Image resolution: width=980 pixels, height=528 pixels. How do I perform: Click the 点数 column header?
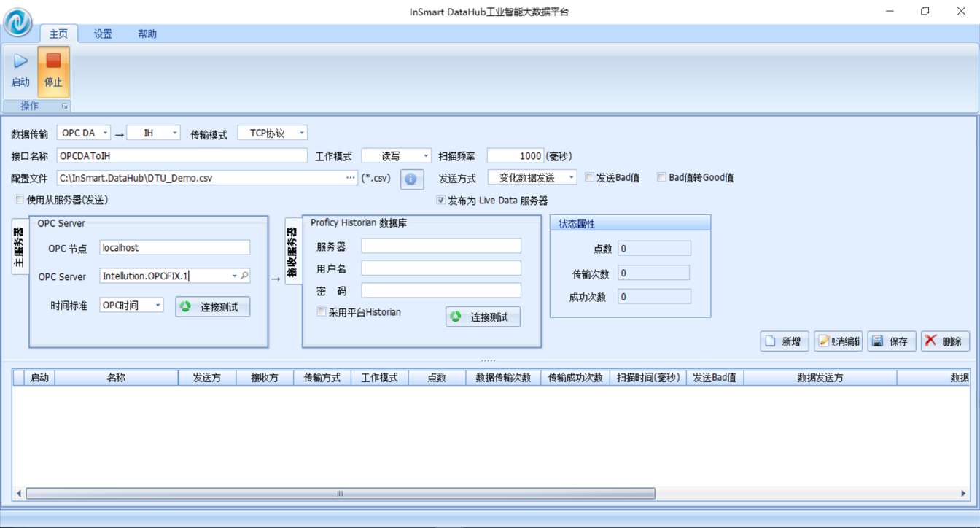coord(437,378)
